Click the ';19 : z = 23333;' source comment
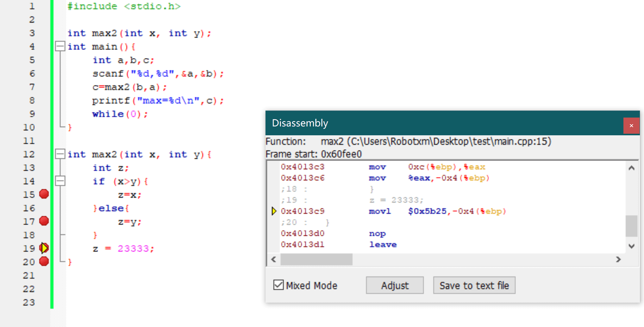This screenshot has height=327, width=644. click(352, 200)
